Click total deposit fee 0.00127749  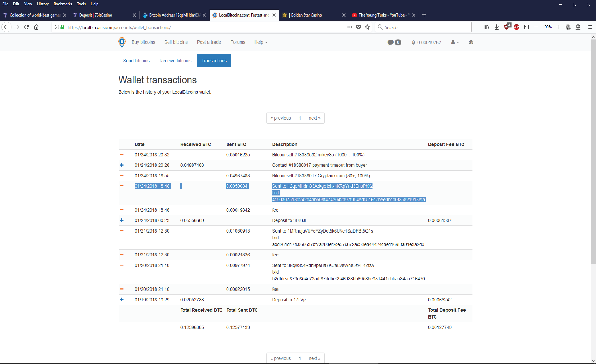point(440,327)
